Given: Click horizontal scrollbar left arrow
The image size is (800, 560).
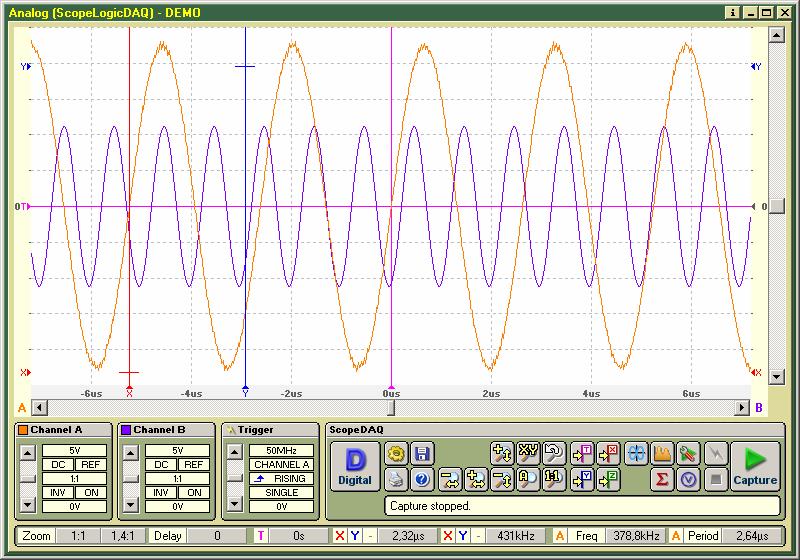Looking at the screenshot, I should click(x=40, y=408).
